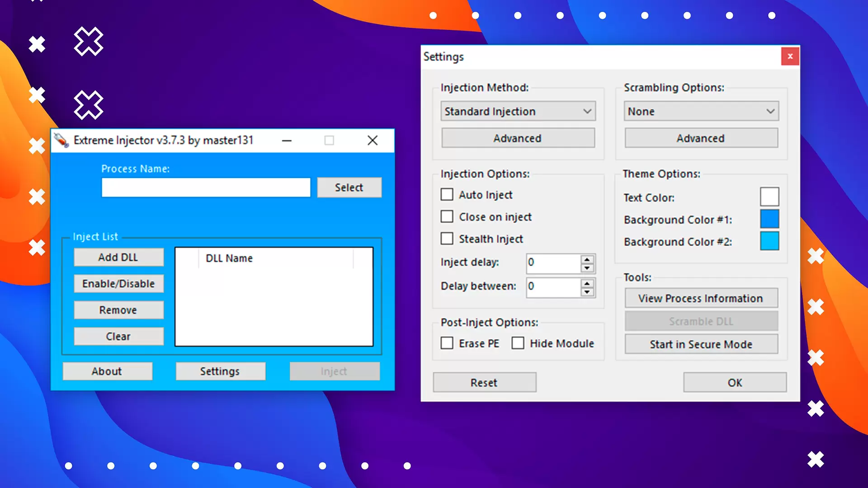Minimize the Extreme Injector window
This screenshot has width=868, height=488.
287,141
